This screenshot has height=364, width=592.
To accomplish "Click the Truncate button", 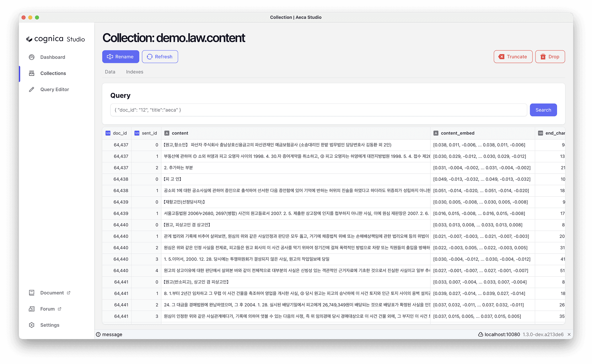I will click(x=513, y=56).
